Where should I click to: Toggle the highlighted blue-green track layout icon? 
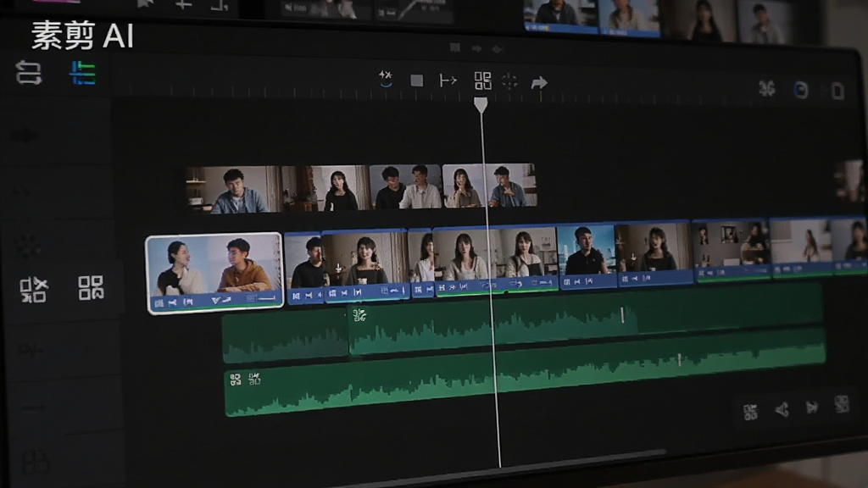pyautogui.click(x=82, y=73)
